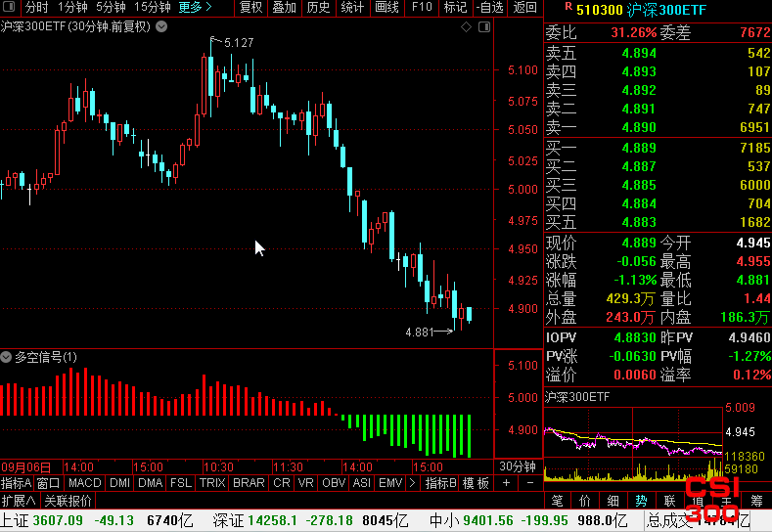Select the highlighted 势 trend tab
Viewport: 772px width, 532px height.
point(641,501)
